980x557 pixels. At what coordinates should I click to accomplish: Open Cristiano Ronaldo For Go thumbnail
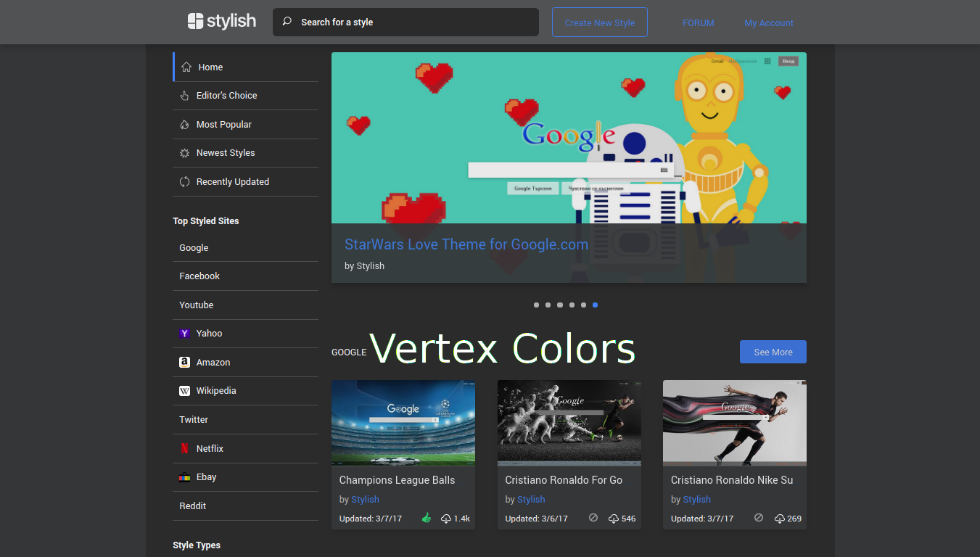pos(569,423)
